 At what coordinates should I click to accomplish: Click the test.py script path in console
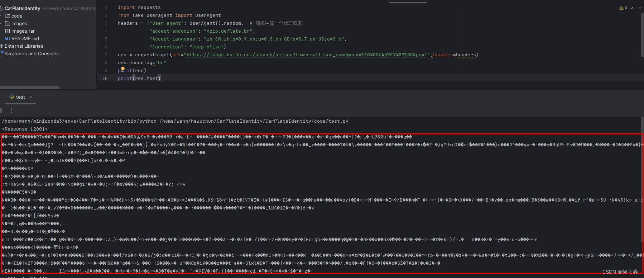tap(254, 121)
